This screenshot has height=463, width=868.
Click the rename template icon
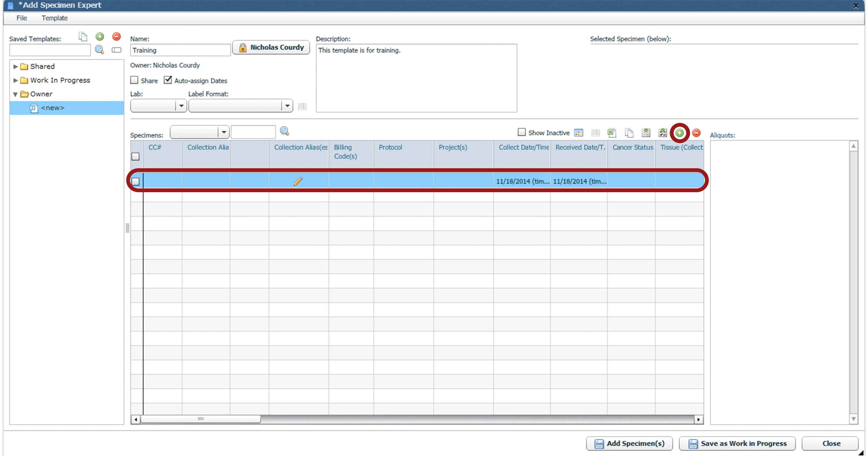pyautogui.click(x=117, y=50)
